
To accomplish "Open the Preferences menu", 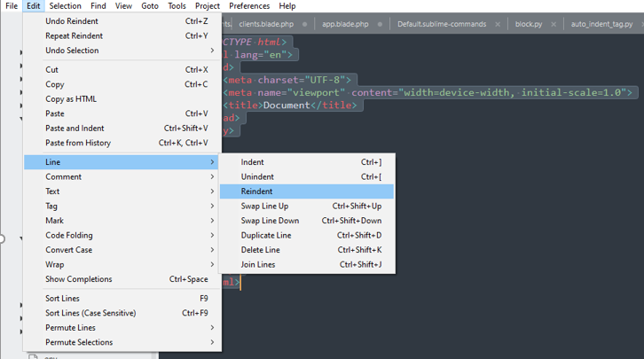I will [249, 6].
